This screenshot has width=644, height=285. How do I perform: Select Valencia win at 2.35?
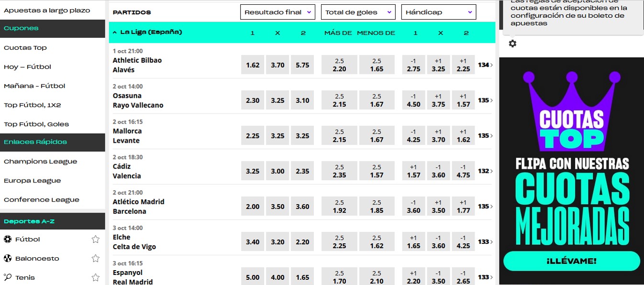[302, 171]
